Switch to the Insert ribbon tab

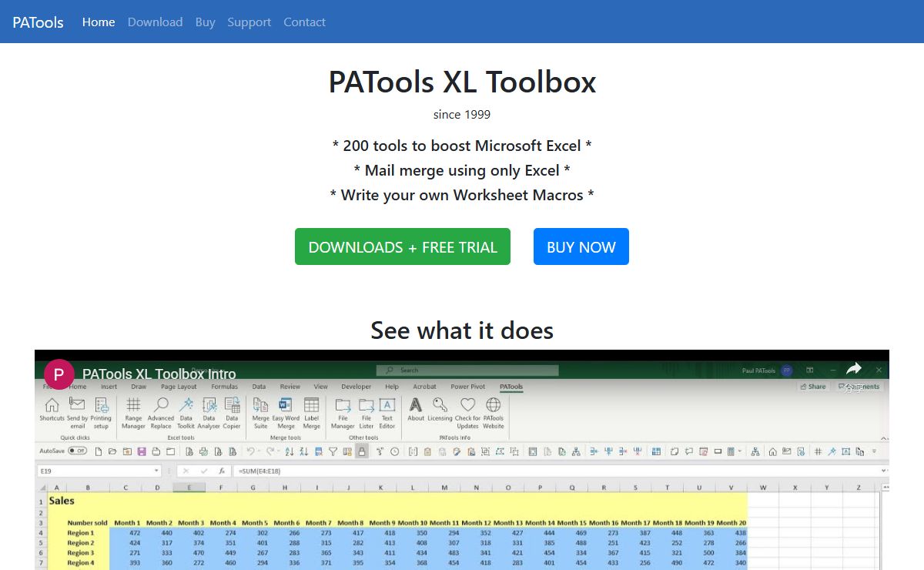coord(109,387)
